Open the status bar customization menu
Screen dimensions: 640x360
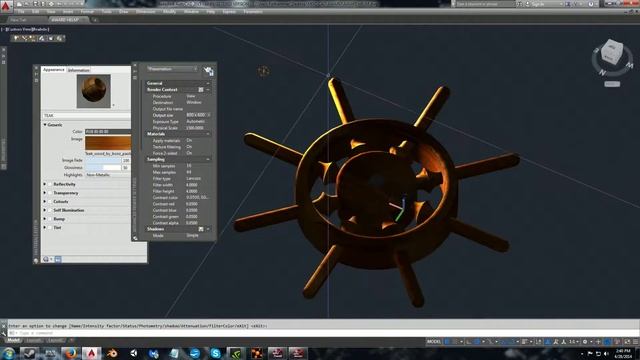pos(636,341)
